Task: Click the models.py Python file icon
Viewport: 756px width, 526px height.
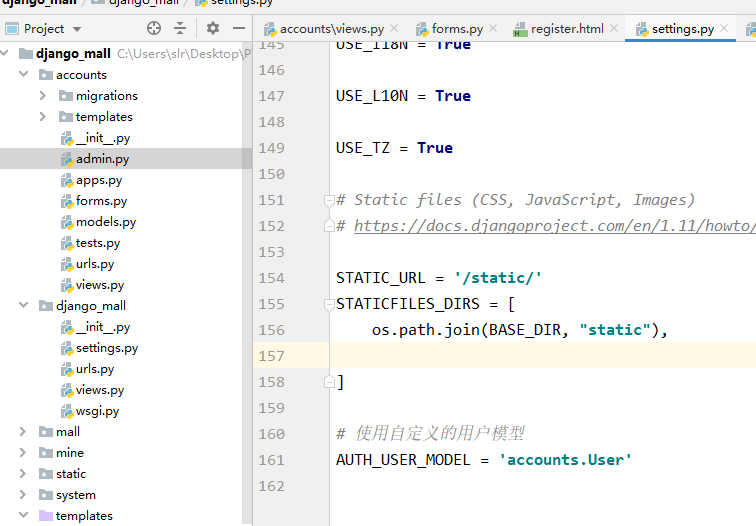Action: [x=67, y=222]
